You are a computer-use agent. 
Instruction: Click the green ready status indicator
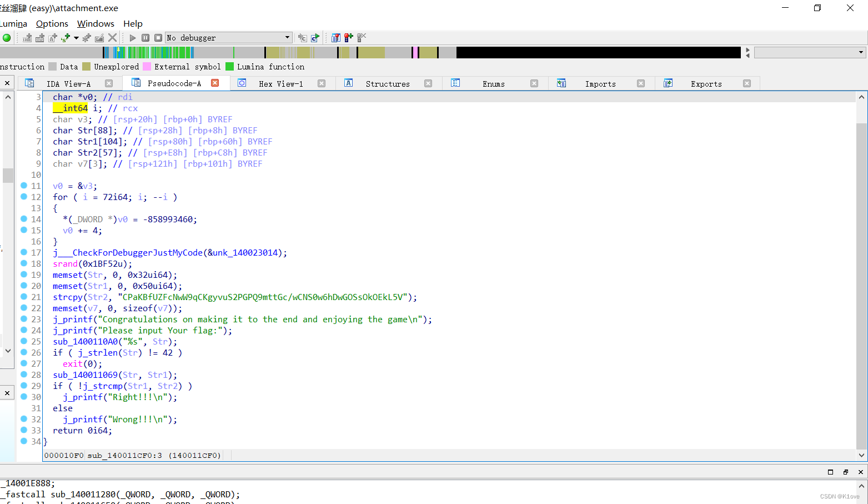coord(6,37)
